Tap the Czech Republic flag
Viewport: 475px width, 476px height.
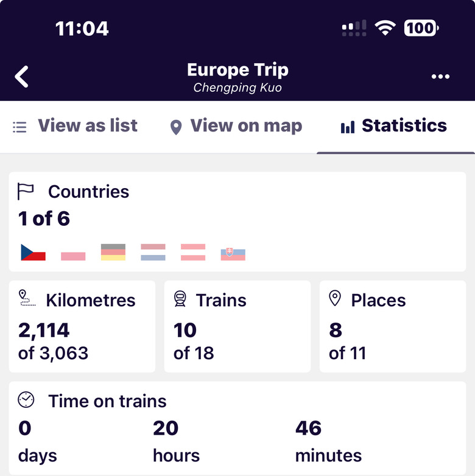point(33,252)
